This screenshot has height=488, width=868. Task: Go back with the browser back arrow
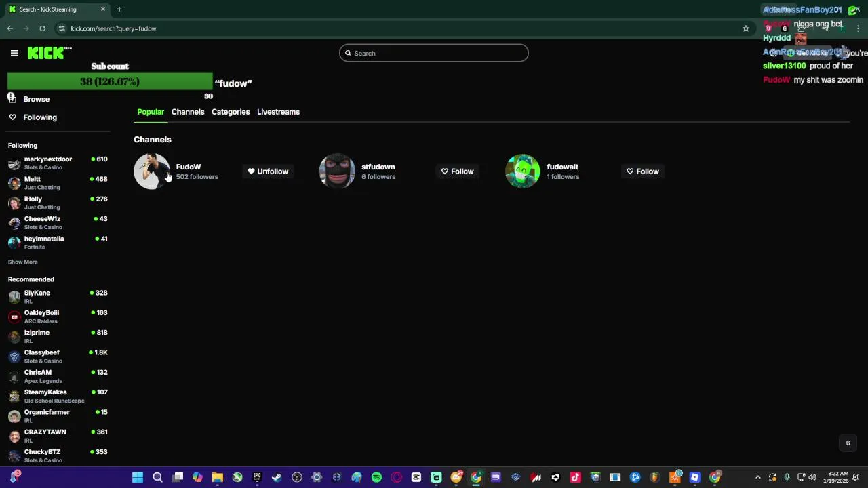tap(10, 28)
